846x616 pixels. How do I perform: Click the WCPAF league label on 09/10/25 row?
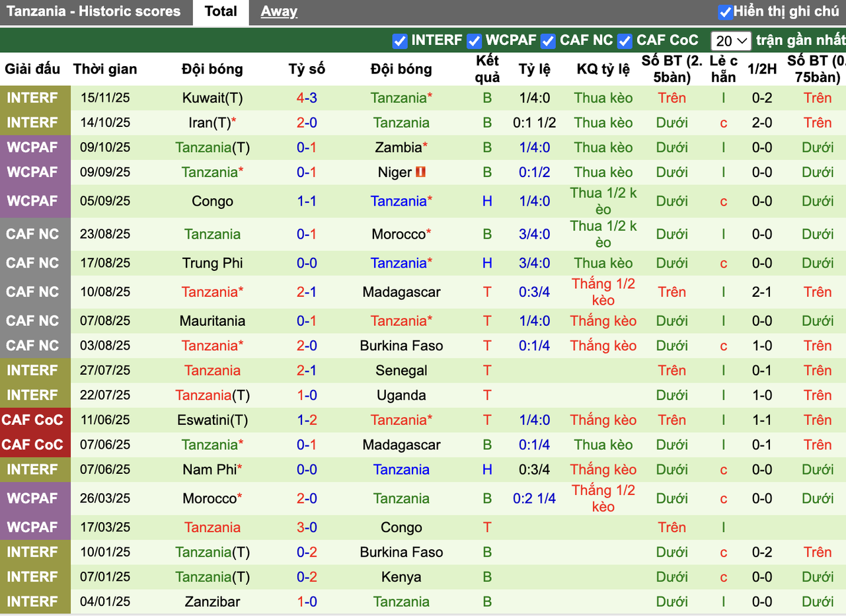(x=32, y=147)
